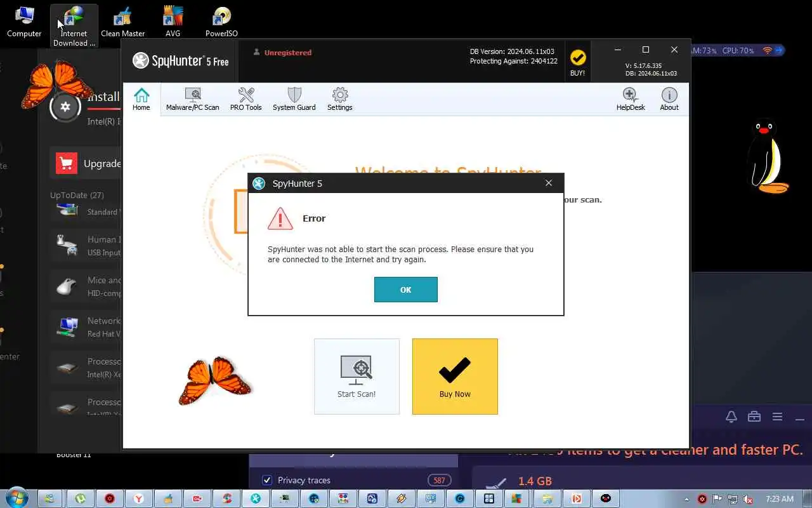Show hidden tray icons arrow

pos(687,499)
